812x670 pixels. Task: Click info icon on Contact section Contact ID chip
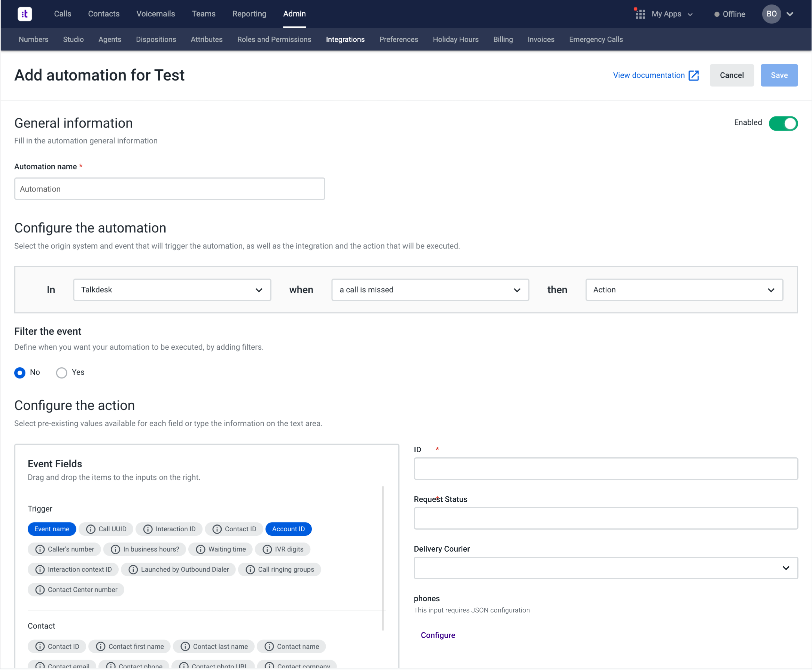(x=40, y=646)
